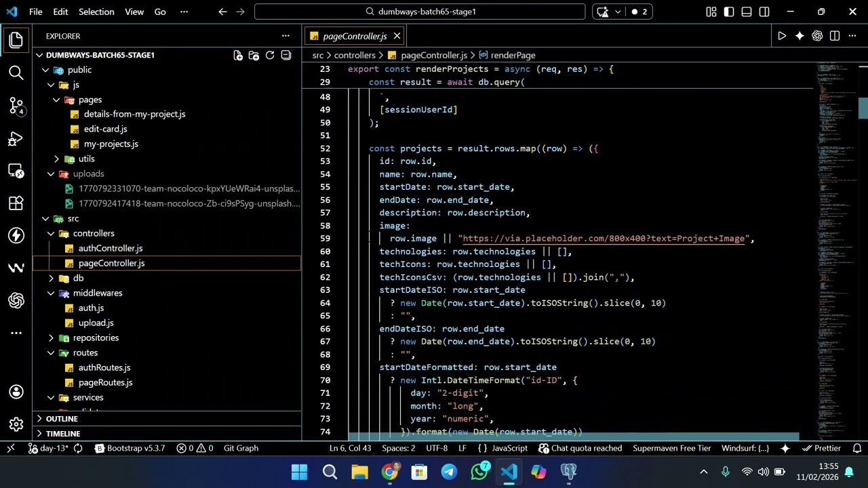Collapse all folders in explorer

(286, 56)
